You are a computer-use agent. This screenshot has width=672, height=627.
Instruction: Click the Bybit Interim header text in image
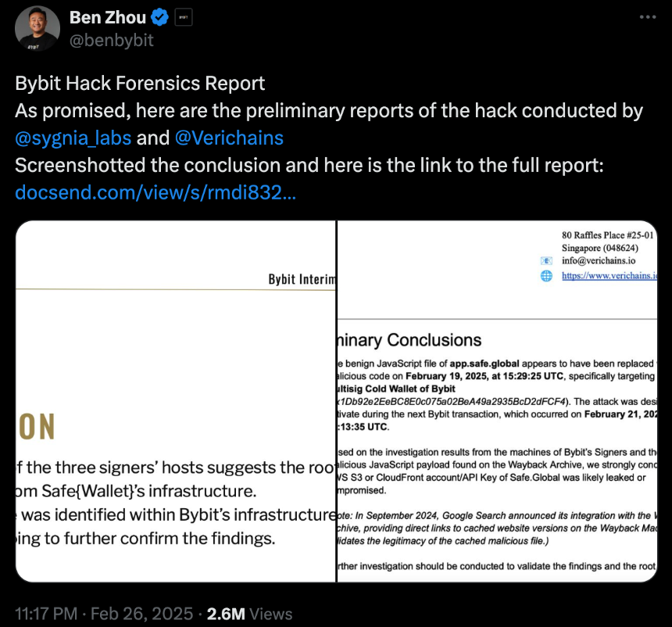click(x=302, y=279)
